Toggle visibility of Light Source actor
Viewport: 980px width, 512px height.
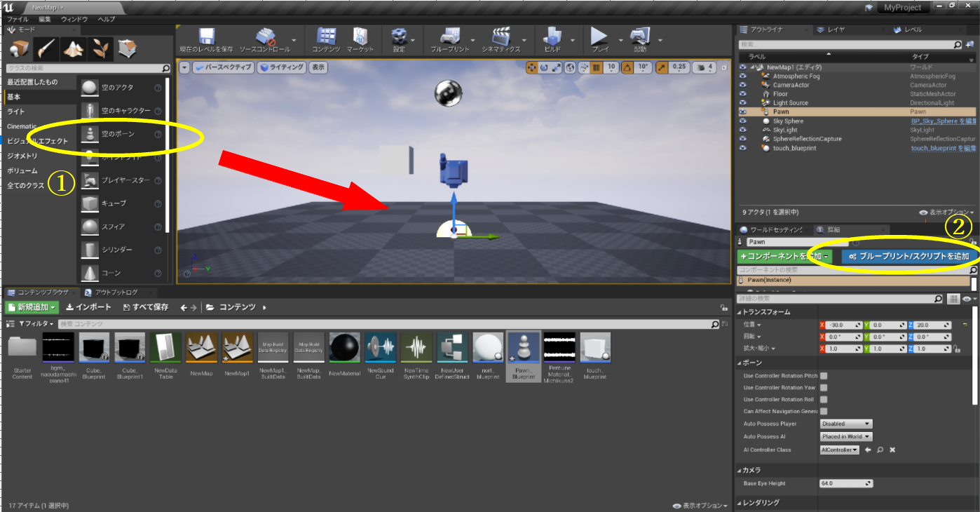click(x=742, y=102)
